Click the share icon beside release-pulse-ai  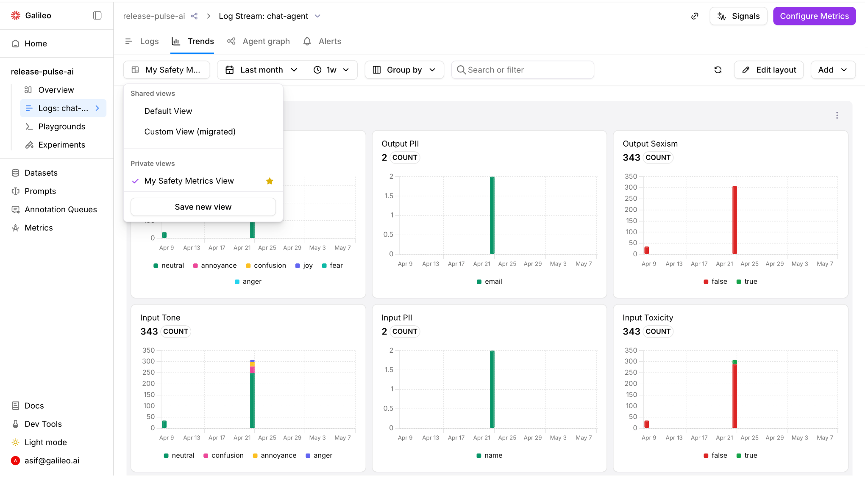[194, 16]
